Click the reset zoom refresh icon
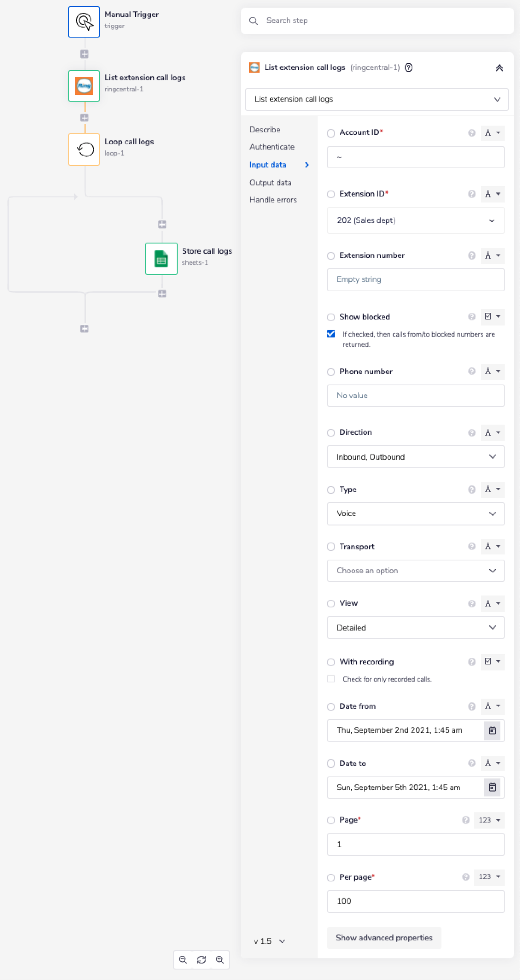Viewport: 520px width, 980px height. (x=201, y=959)
